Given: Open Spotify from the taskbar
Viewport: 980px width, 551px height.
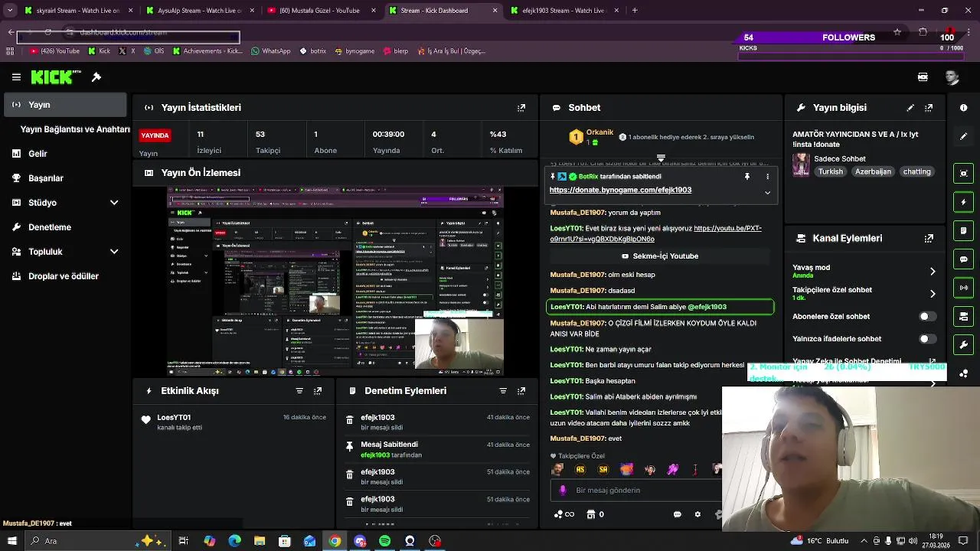Looking at the screenshot, I should tap(385, 541).
